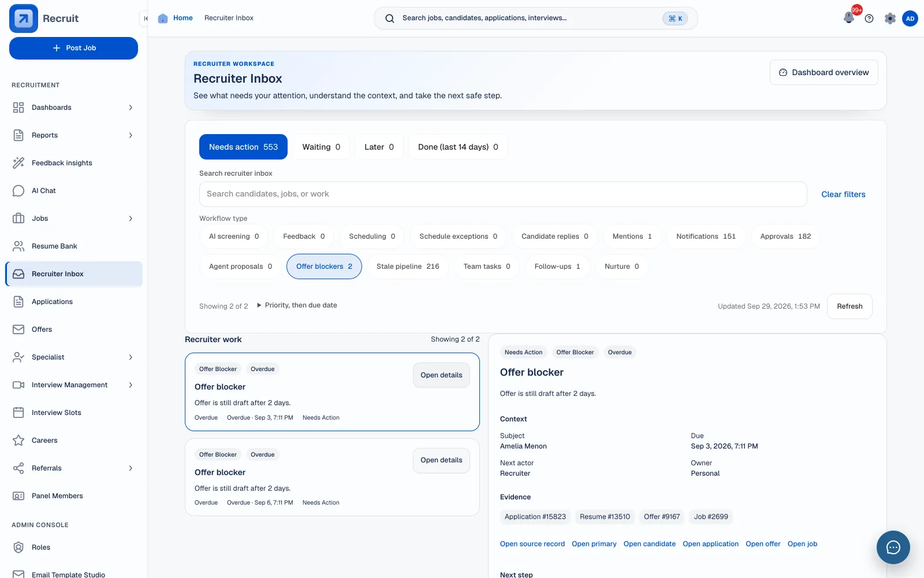Toggle the Feedback workflow filter
Viewport: 924px width, 578px height.
tap(304, 236)
